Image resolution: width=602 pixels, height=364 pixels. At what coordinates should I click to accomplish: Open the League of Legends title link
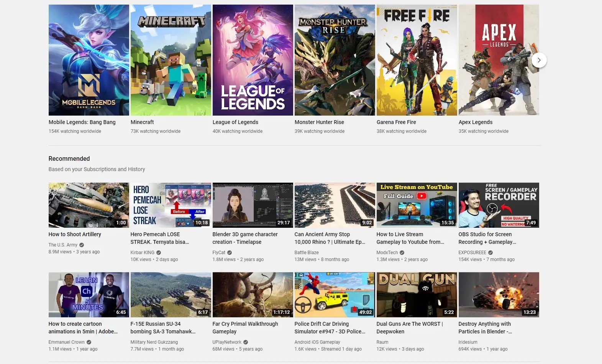(x=235, y=122)
